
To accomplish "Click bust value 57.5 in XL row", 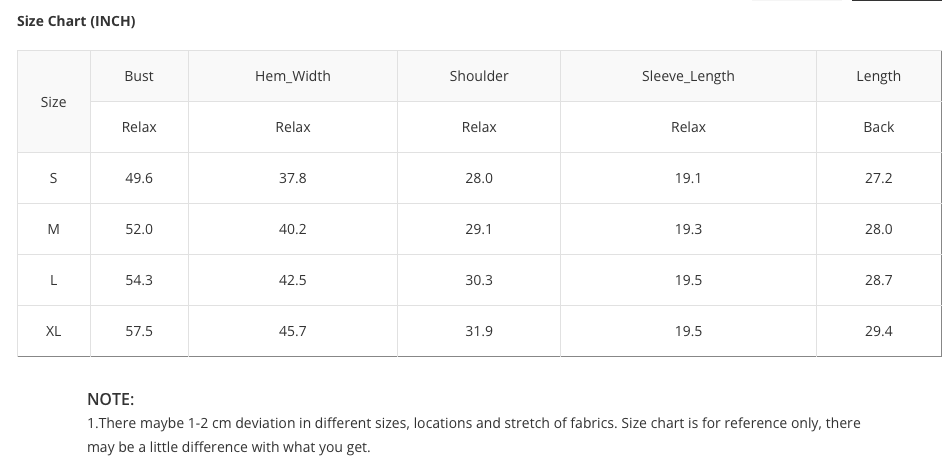I will 139,331.
